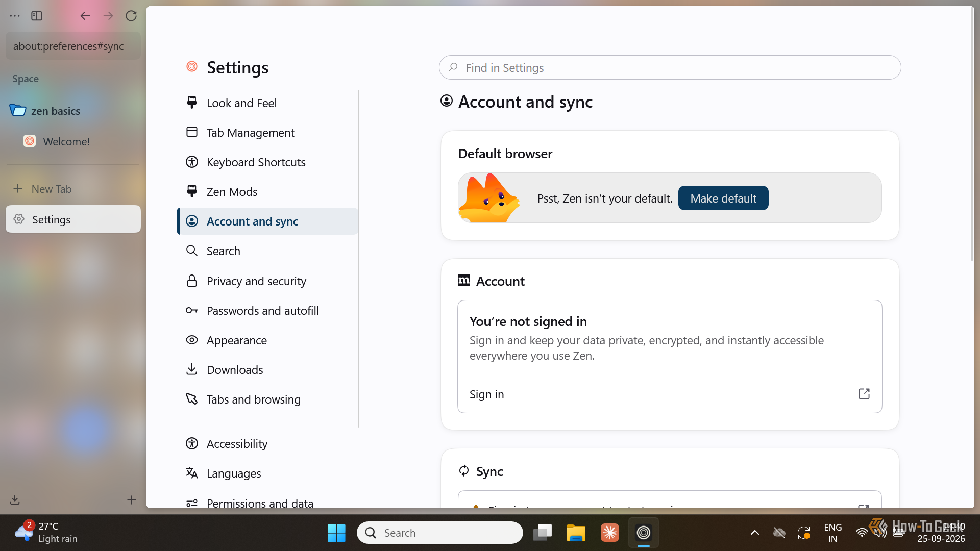Open File Explorer from the taskbar
Screen dimensions: 980x551
576,533
